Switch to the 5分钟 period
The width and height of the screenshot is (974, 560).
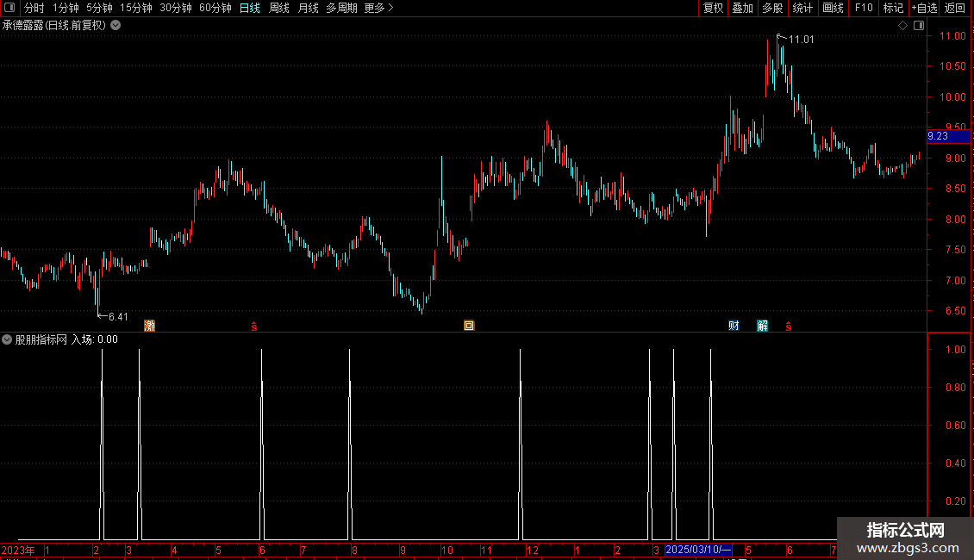pyautogui.click(x=99, y=8)
